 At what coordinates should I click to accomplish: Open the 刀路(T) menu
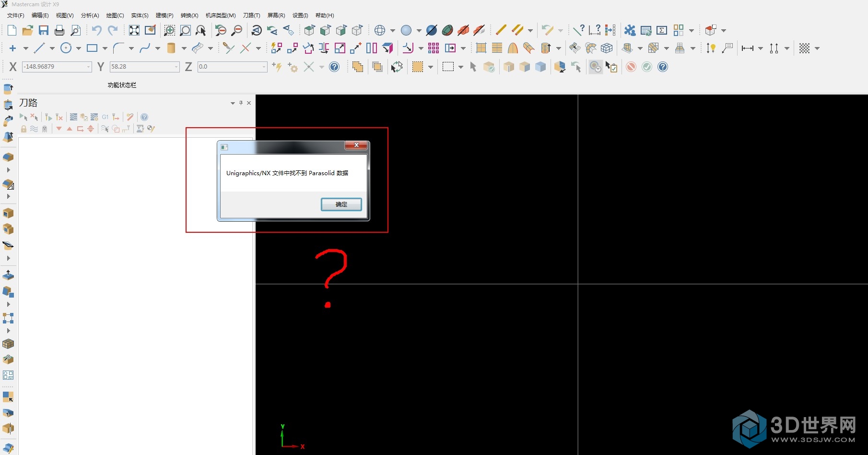pyautogui.click(x=251, y=15)
